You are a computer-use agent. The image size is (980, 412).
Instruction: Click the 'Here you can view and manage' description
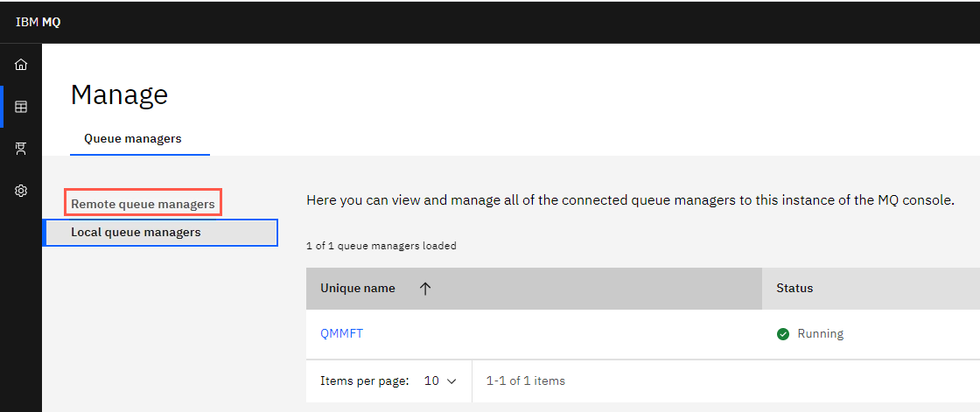coord(631,200)
